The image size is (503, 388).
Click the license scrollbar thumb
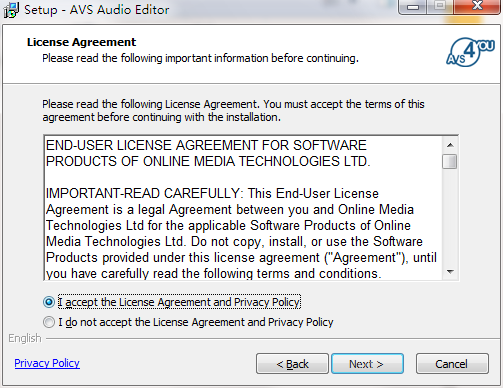450,161
